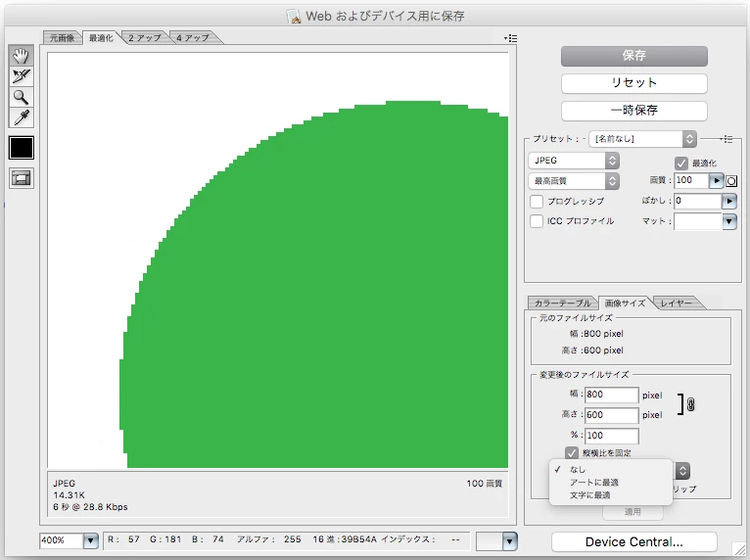Screen dimensions: 750x560
Task: Open the レイヤー tab
Action: click(676, 303)
